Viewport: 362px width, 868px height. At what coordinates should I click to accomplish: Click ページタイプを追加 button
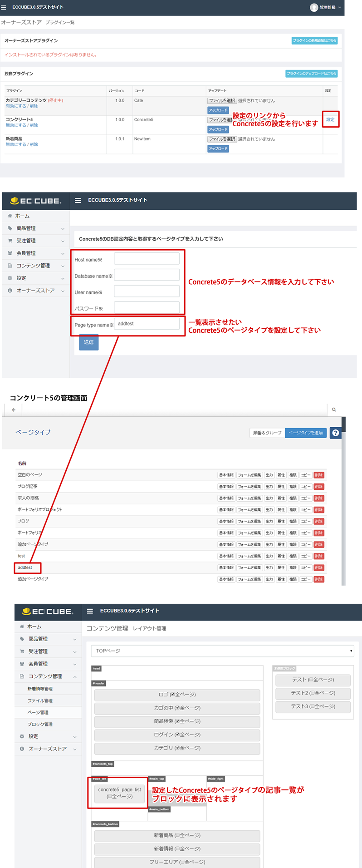click(306, 433)
